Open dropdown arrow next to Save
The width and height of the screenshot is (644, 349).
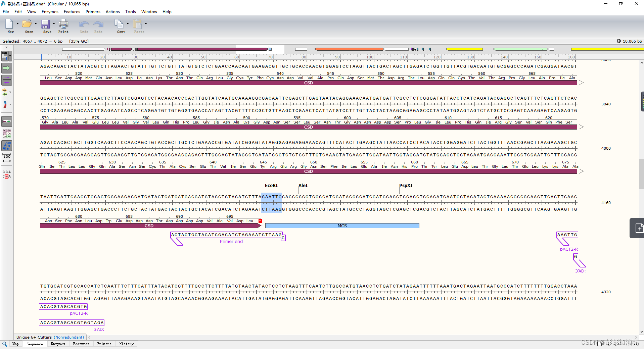54,24
